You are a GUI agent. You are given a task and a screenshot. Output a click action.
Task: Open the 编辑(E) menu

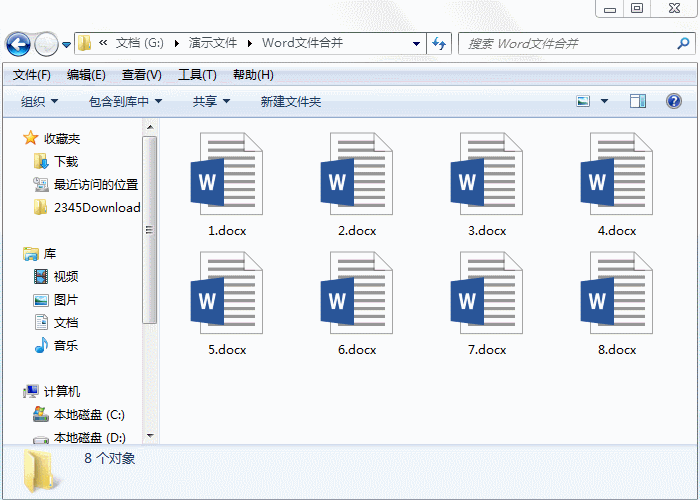click(x=86, y=75)
